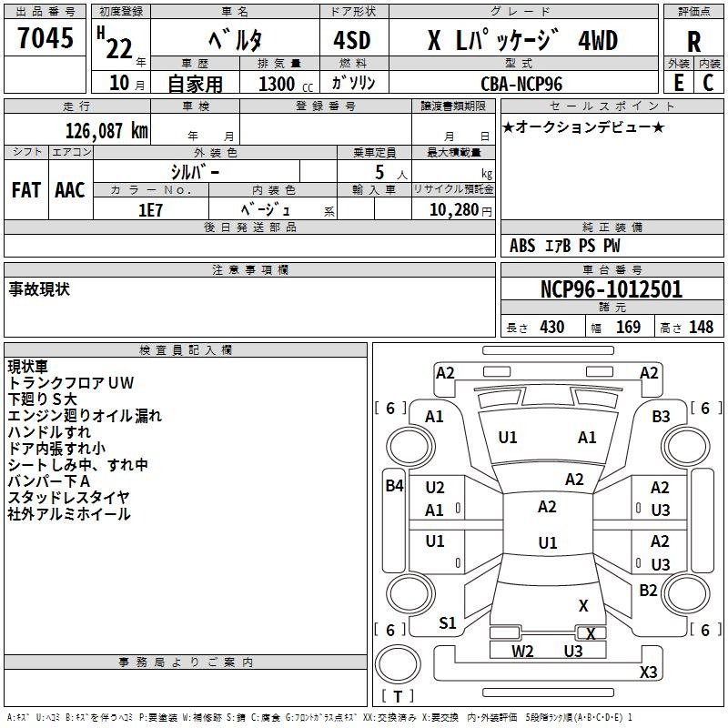Click the color code 1E7

tap(150, 208)
